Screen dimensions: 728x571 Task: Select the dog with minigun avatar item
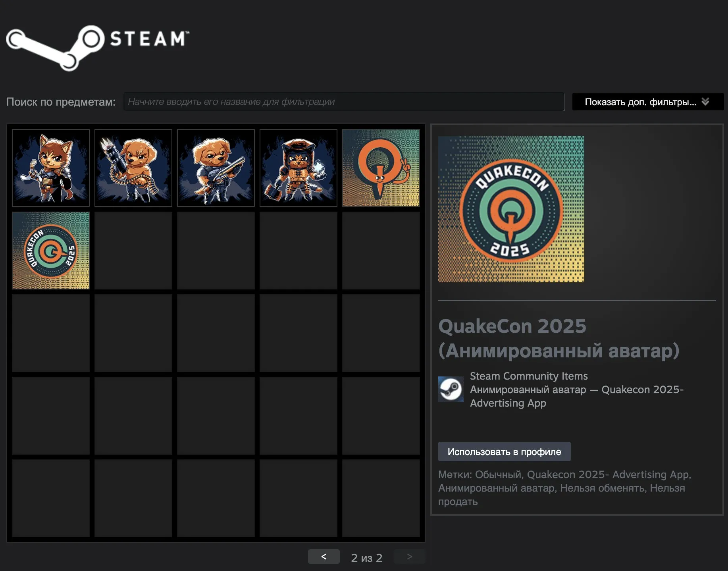[133, 168]
